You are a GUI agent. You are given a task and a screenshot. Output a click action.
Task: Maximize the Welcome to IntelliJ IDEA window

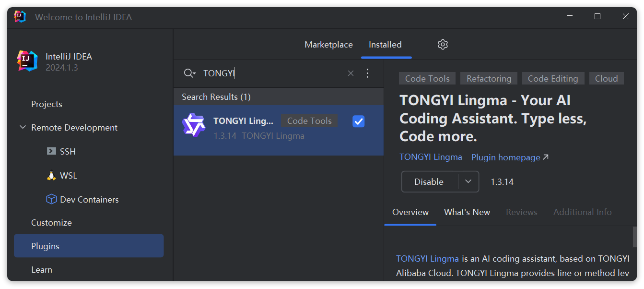tap(597, 17)
